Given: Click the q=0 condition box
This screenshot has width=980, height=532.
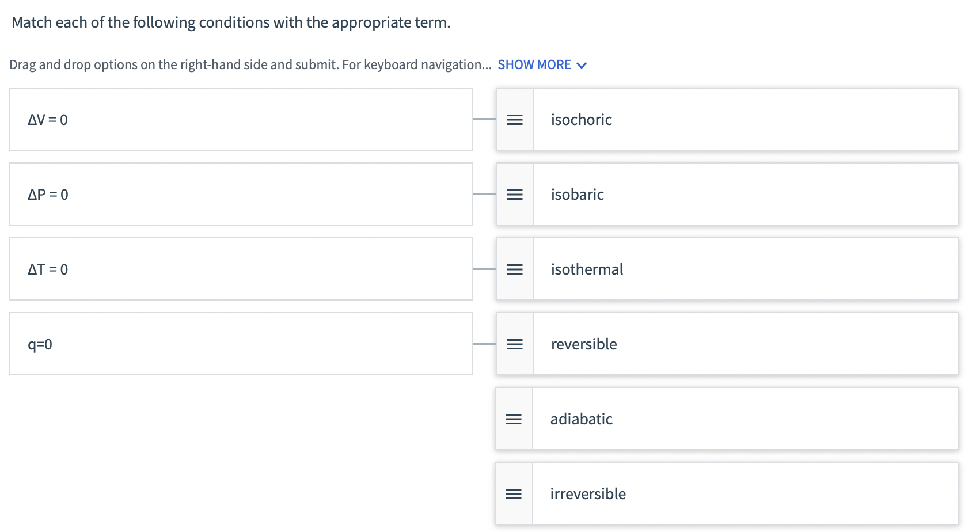Looking at the screenshot, I should [x=241, y=344].
